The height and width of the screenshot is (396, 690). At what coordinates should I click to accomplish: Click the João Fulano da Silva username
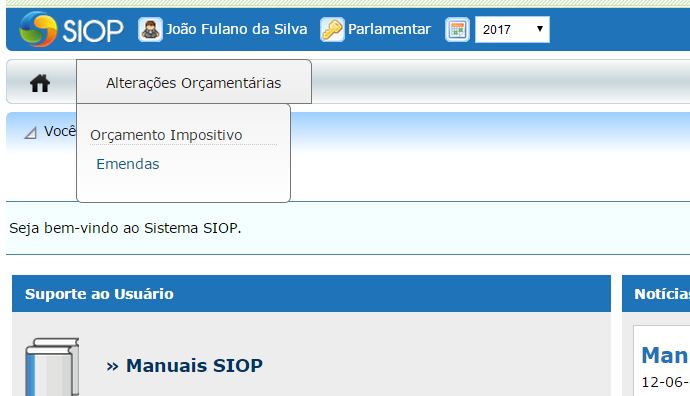(236, 29)
